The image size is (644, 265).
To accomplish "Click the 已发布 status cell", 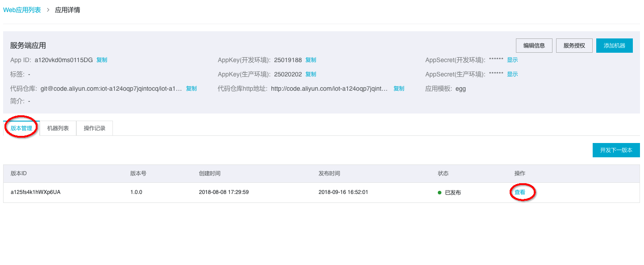I will tap(449, 193).
